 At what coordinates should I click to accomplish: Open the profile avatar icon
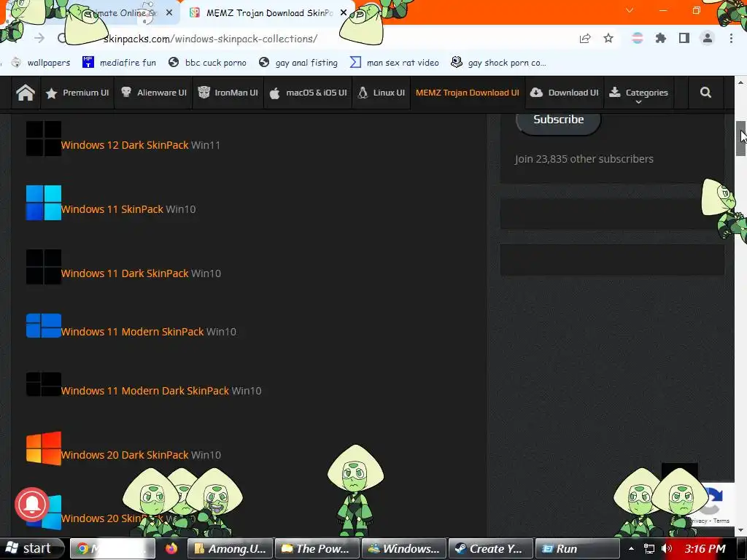pos(708,38)
